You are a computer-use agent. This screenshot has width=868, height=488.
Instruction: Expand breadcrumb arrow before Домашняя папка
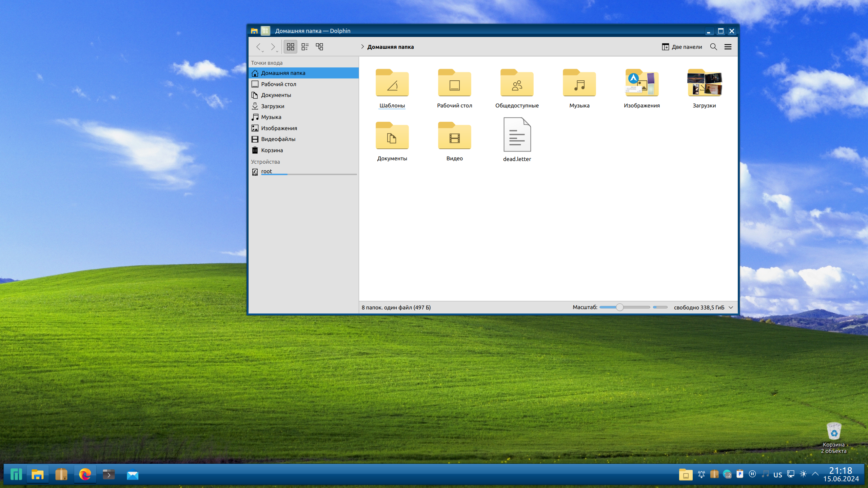[x=362, y=47]
